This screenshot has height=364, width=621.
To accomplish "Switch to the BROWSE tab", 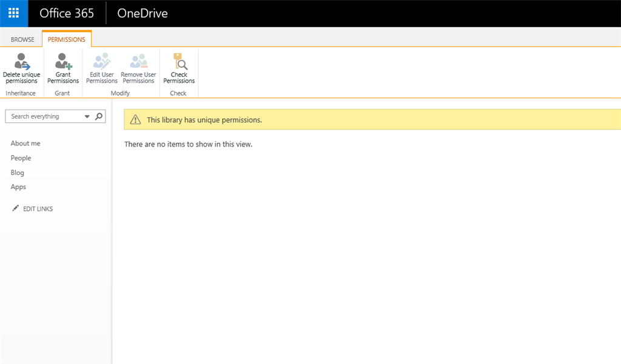I will [22, 39].
